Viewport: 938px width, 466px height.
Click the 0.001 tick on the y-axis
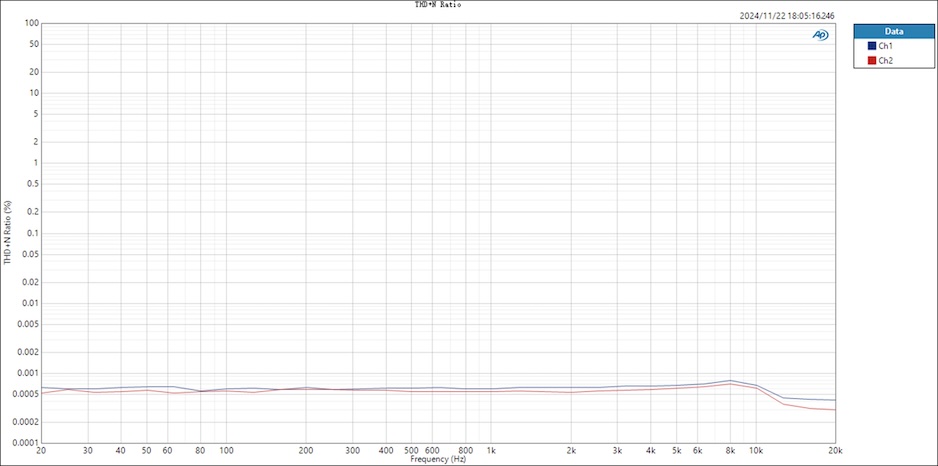(x=28, y=372)
